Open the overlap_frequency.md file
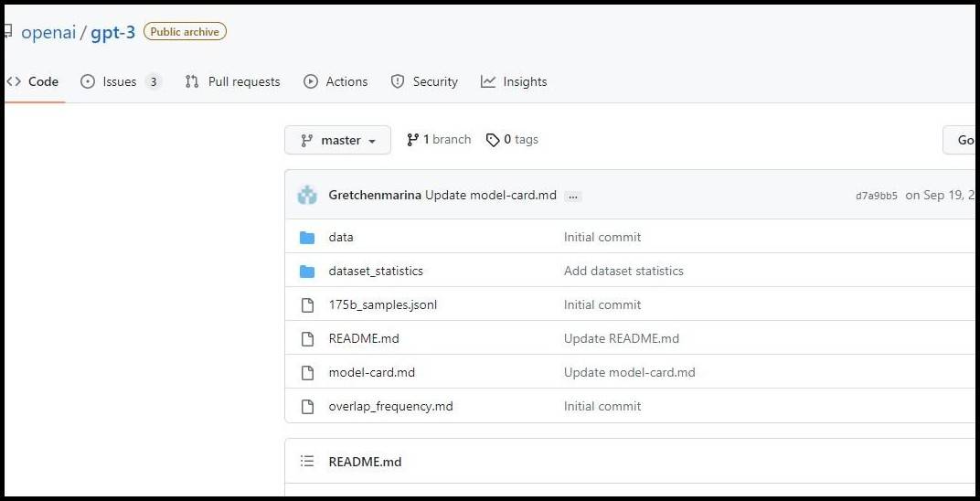 coord(390,406)
